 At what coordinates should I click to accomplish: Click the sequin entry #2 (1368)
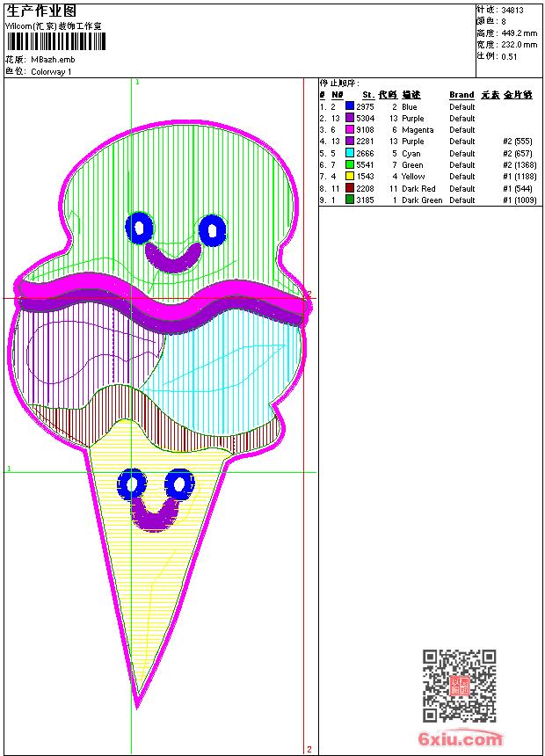[518, 165]
